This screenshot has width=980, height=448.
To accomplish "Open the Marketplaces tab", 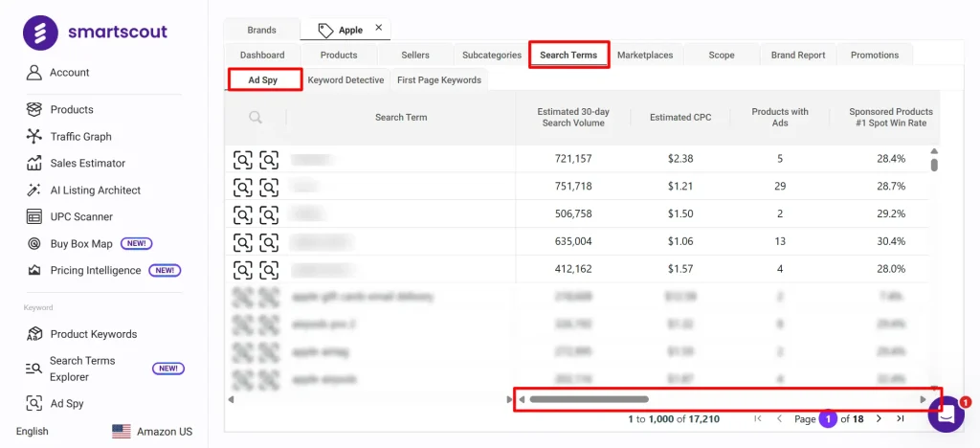I will tap(645, 55).
